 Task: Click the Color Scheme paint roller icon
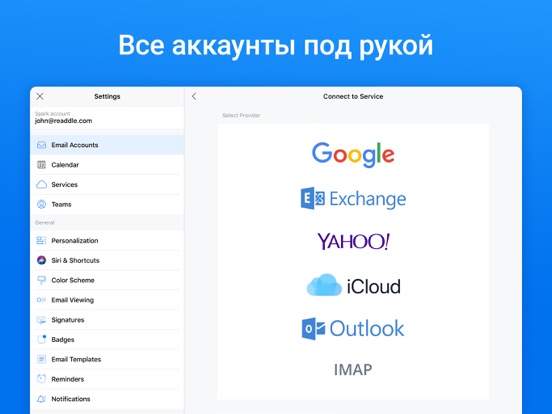click(x=41, y=280)
